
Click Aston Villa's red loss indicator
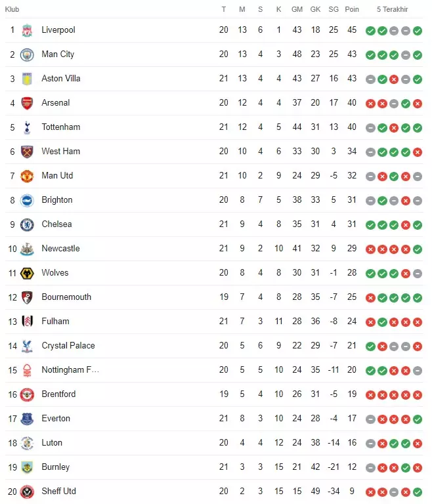tap(394, 79)
